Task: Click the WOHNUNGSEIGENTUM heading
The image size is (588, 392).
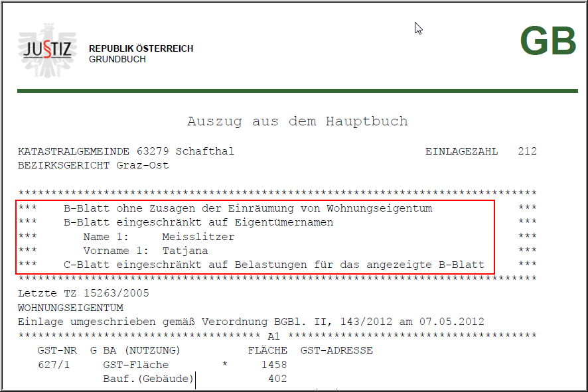Action: tap(70, 308)
